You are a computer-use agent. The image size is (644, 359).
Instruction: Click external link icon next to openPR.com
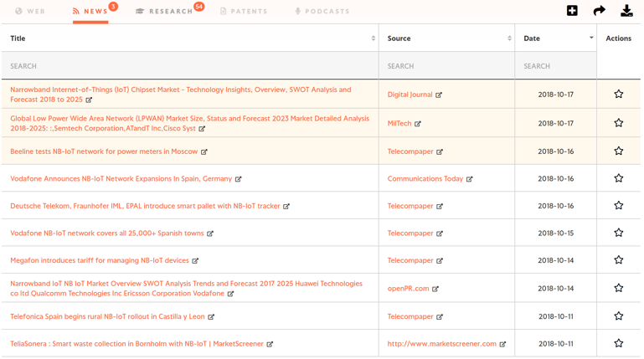(435, 289)
